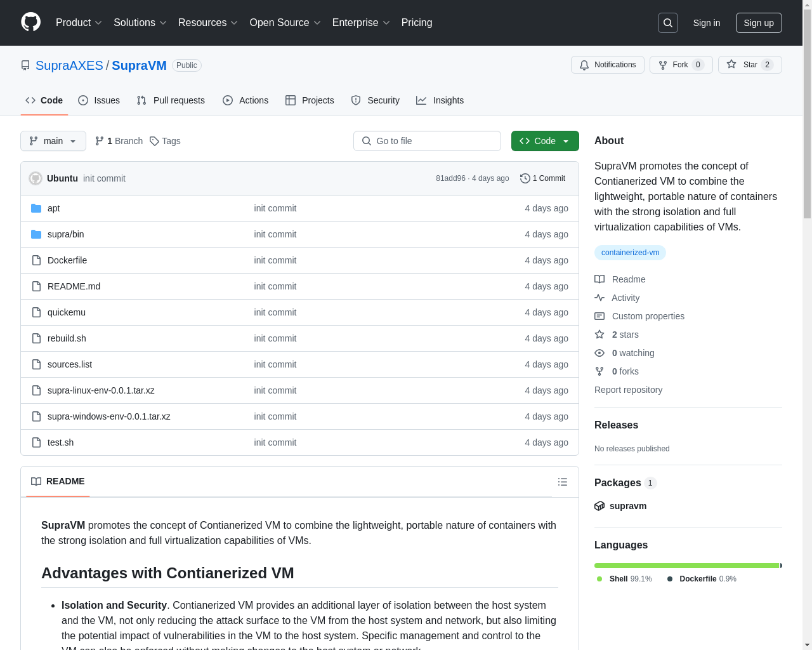Click the bell icon in Notifications button

(584, 65)
